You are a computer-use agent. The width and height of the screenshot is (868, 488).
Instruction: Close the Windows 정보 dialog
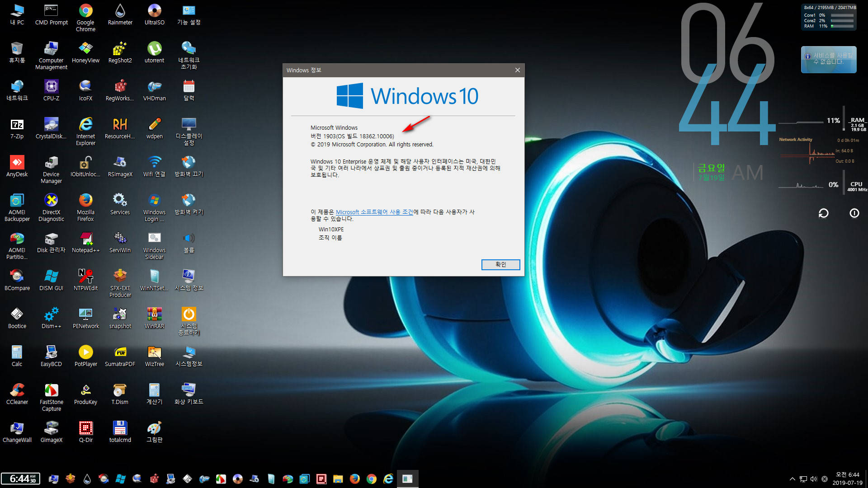pos(517,70)
